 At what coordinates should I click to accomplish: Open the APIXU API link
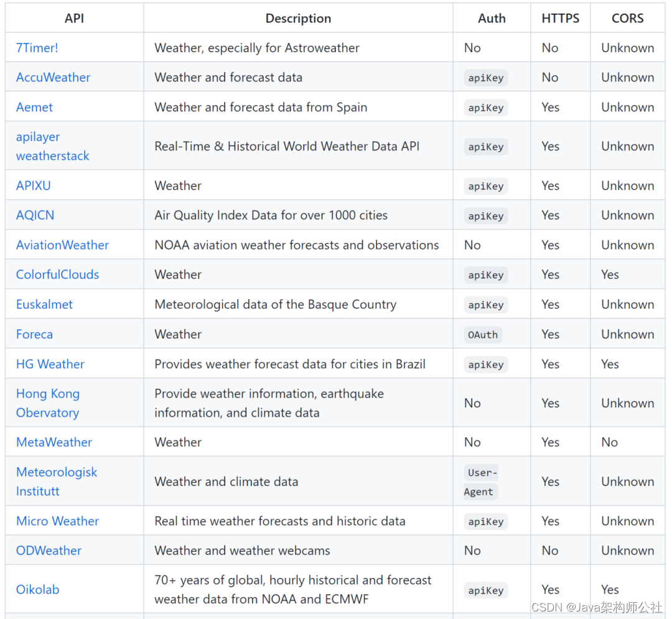pyautogui.click(x=34, y=185)
